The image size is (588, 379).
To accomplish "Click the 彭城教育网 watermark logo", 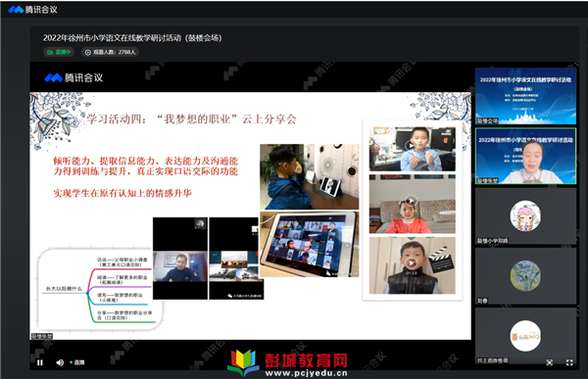I will point(287,363).
